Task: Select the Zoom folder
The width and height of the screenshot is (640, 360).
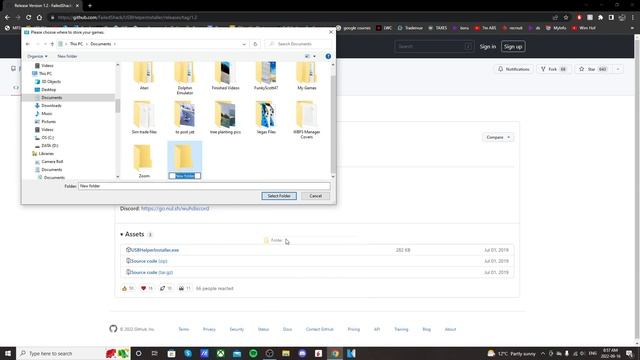Action: click(x=144, y=161)
